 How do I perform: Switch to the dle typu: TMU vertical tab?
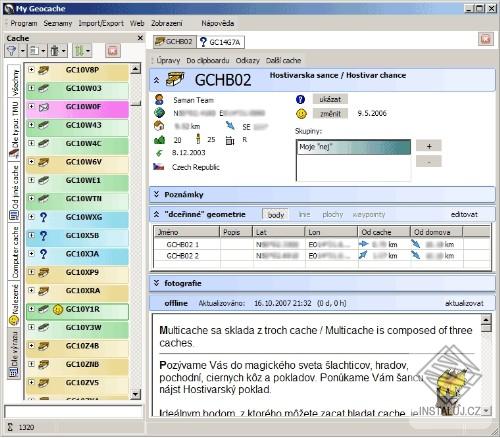pos(14,130)
